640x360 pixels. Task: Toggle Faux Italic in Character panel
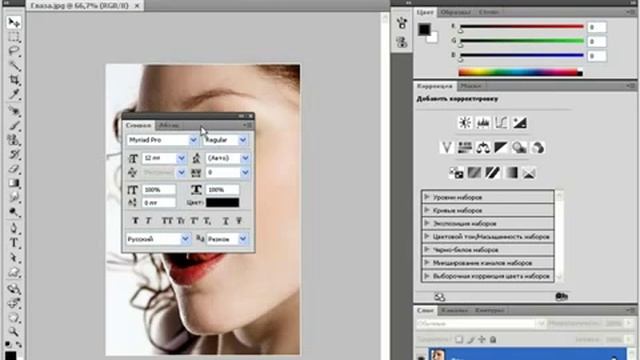pos(148,221)
